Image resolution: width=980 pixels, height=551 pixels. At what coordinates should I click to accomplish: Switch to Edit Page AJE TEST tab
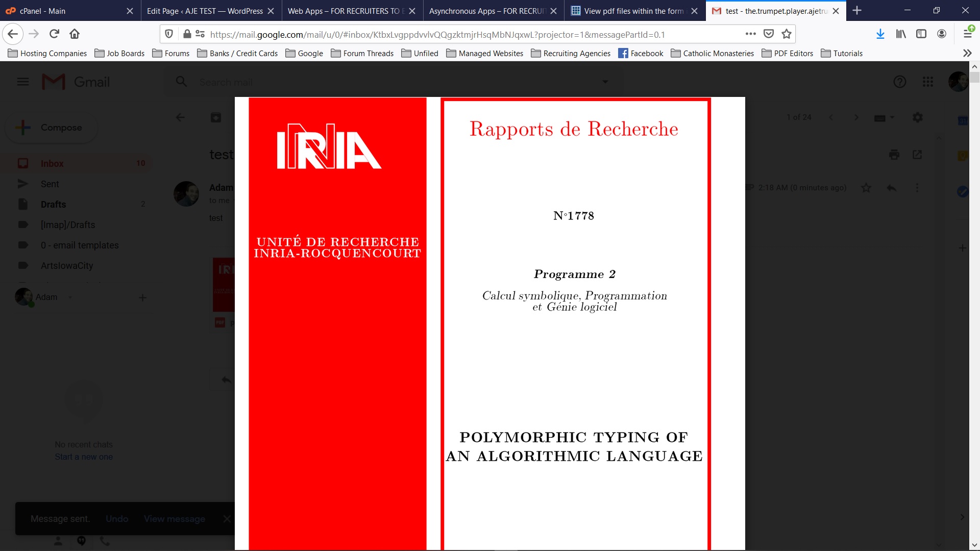pos(204,11)
